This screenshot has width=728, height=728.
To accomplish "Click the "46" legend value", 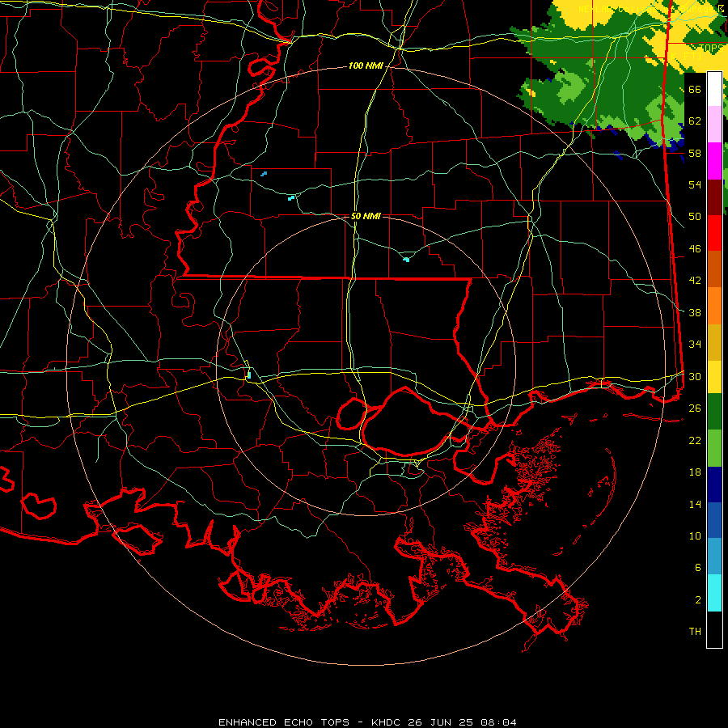I will click(695, 249).
